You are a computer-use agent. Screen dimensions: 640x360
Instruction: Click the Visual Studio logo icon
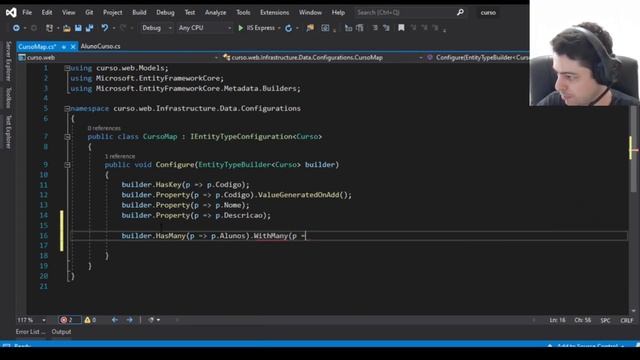(x=11, y=13)
